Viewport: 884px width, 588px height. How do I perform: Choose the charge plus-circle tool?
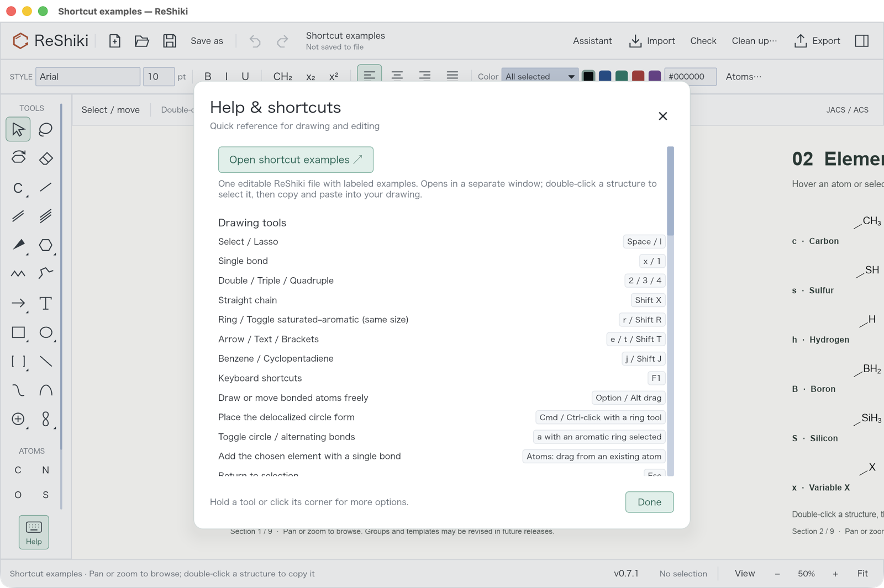(18, 419)
